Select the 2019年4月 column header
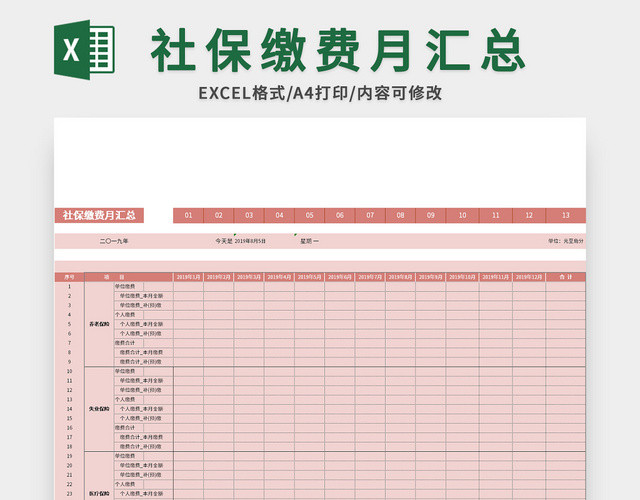Image resolution: width=640 pixels, height=500 pixels. point(279,277)
